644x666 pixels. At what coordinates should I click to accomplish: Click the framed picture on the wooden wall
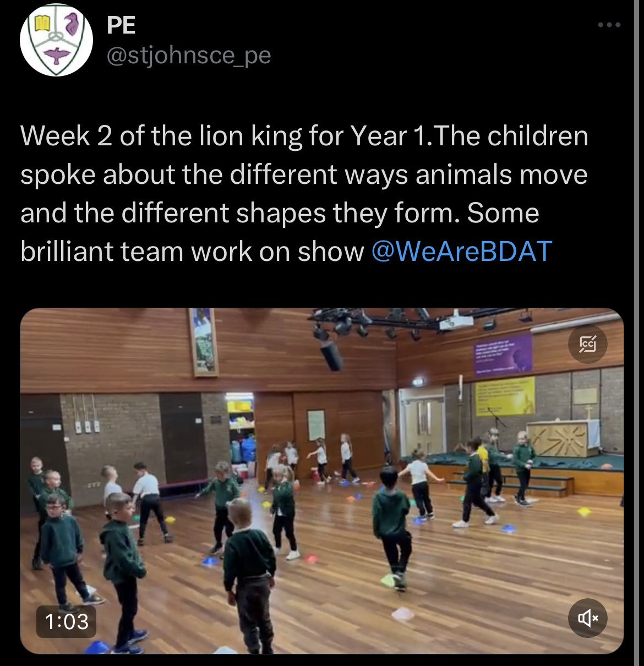point(203,342)
